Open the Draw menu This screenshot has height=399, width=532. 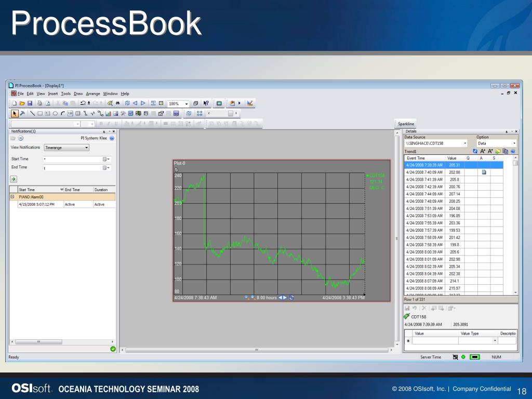78,94
